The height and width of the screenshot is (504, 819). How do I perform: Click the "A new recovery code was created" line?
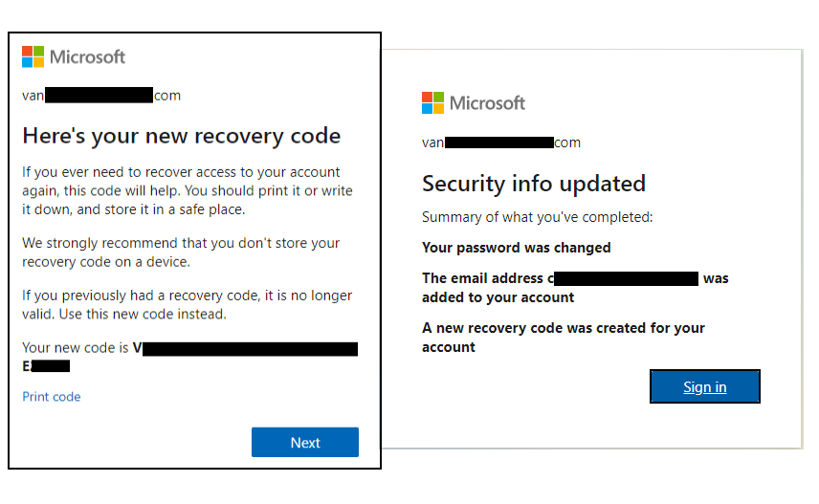click(x=563, y=337)
